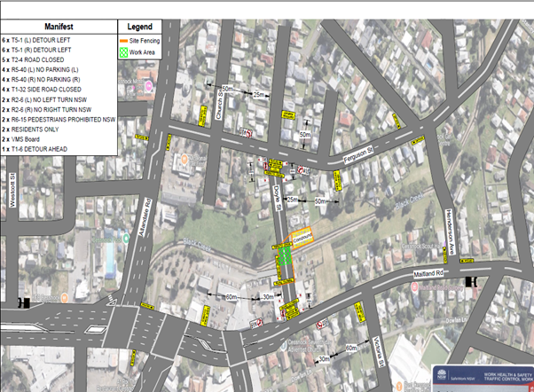Viewport: 534px width, 392px height.
Task: Select the yellow sign on Victoria St
Action: click(x=359, y=312)
